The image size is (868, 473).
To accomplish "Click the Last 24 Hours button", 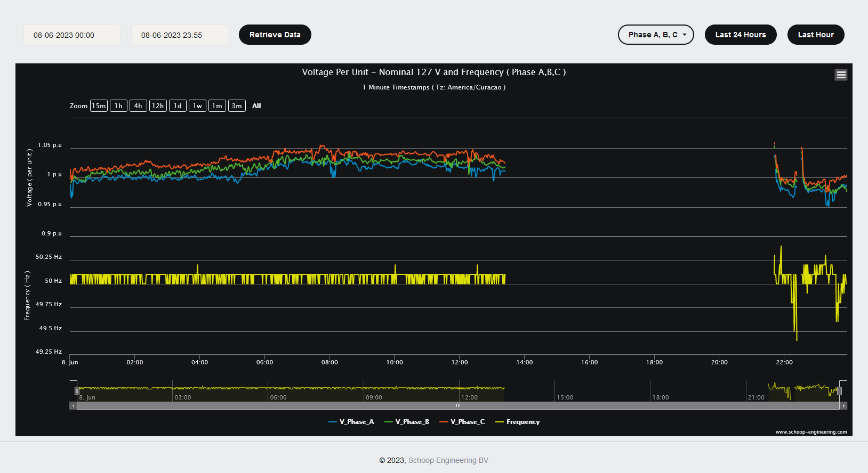I will click(x=740, y=35).
